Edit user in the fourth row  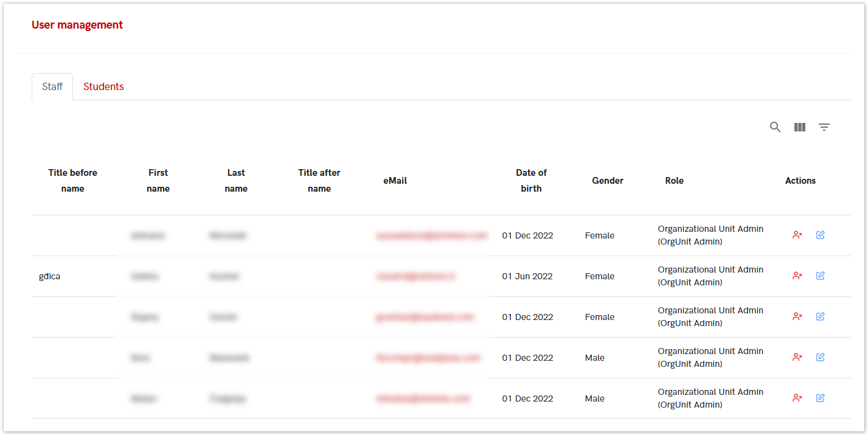pyautogui.click(x=820, y=357)
